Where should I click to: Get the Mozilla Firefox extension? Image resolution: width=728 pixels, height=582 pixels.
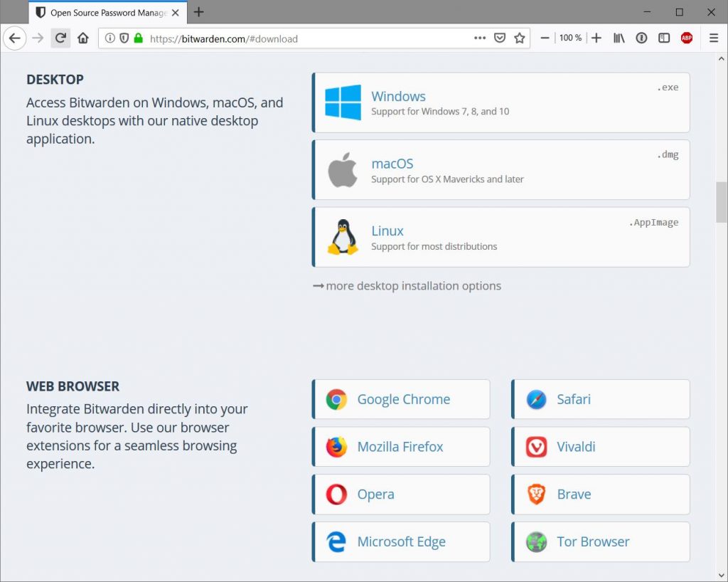[401, 447]
